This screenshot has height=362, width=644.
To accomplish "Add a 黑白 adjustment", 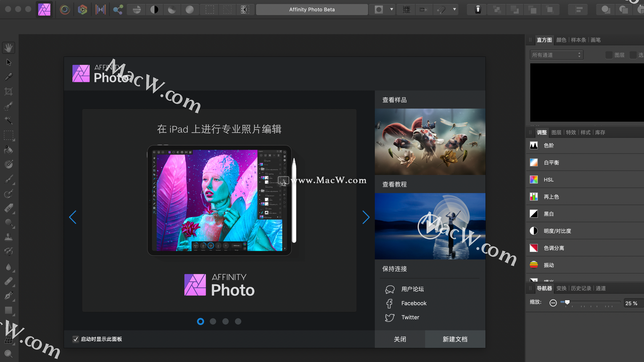I will 585,214.
